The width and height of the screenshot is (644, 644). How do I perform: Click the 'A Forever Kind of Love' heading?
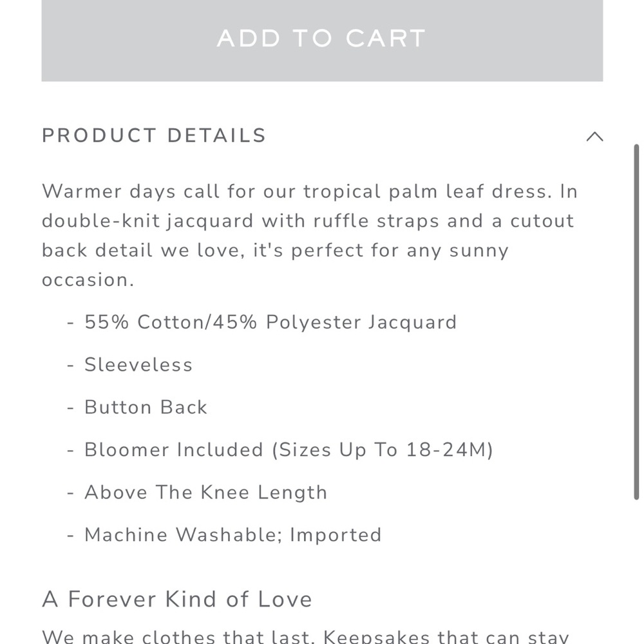[x=177, y=599]
